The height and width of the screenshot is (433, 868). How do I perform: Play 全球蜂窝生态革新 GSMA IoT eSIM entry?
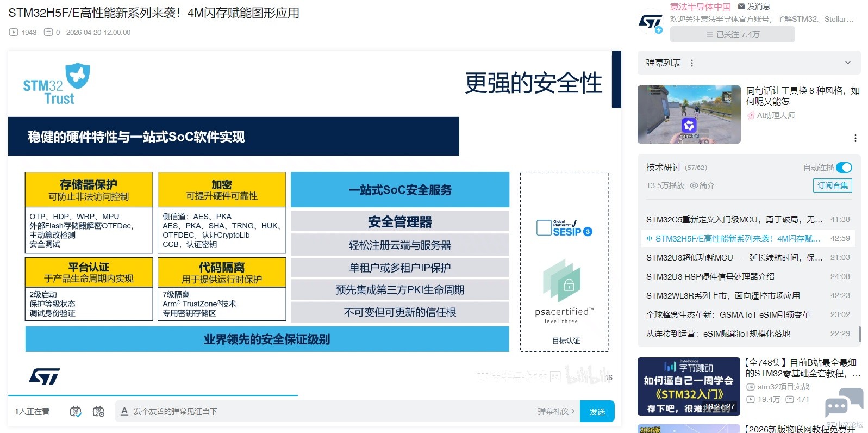click(748, 314)
